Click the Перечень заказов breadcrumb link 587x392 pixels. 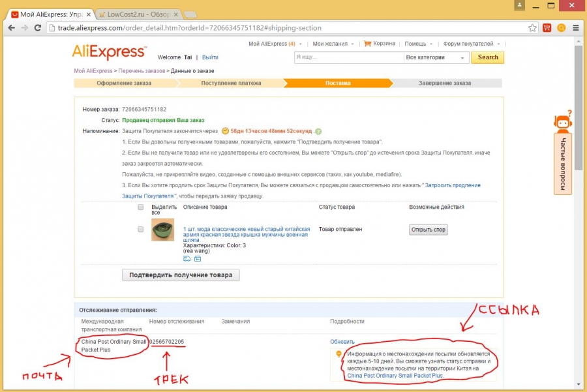click(142, 70)
